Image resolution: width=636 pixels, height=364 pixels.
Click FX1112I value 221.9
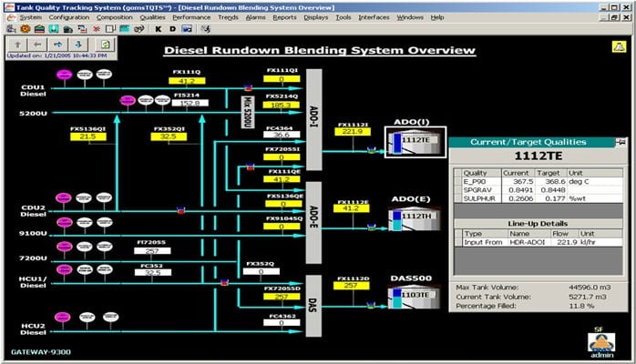[353, 131]
